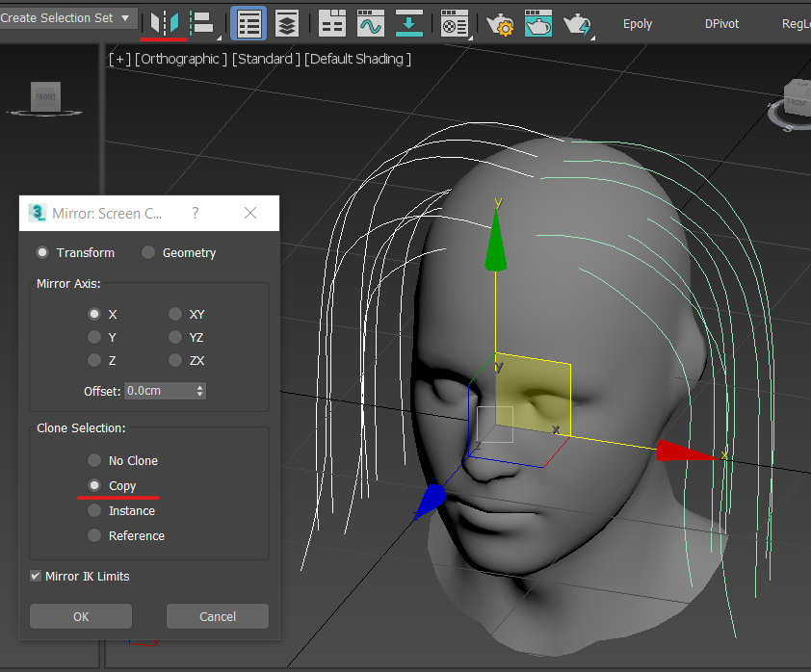811x672 pixels.
Task: Open the Material Editor
Action: (455, 24)
